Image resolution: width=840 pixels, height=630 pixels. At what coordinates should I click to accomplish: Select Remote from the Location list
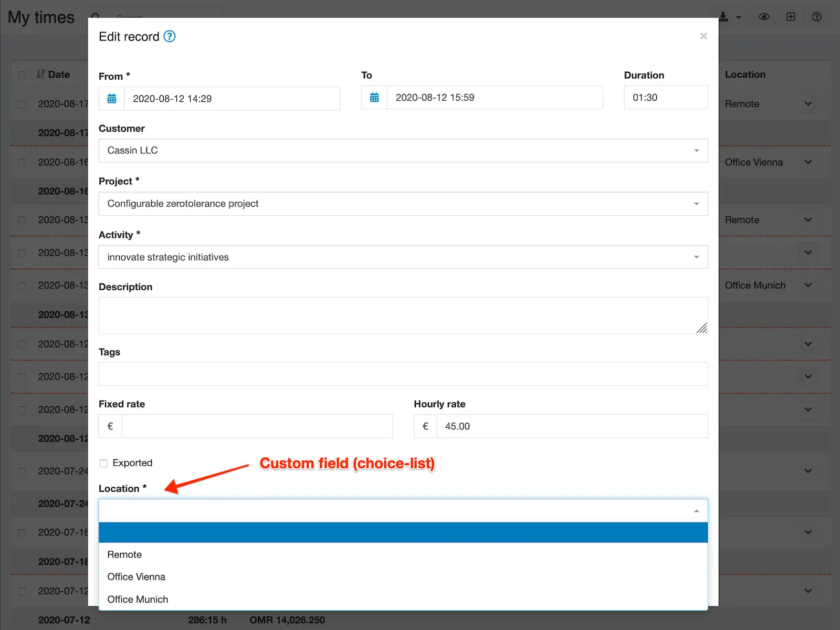click(x=403, y=554)
